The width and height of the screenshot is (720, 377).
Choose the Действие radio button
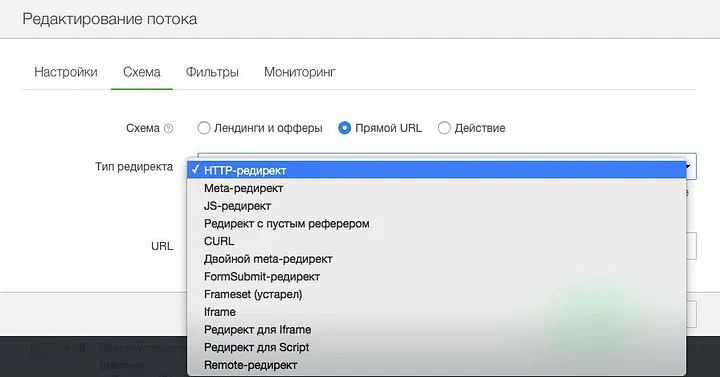coord(444,128)
